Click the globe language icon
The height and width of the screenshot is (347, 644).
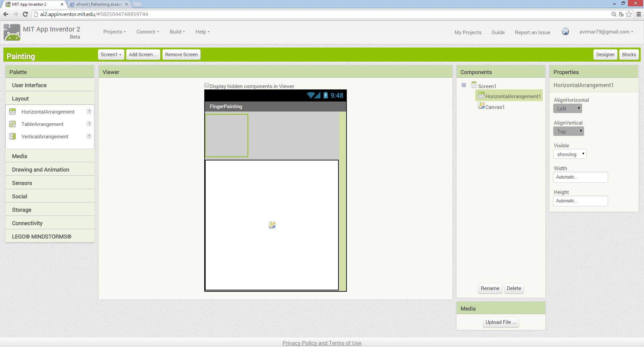pyautogui.click(x=565, y=31)
